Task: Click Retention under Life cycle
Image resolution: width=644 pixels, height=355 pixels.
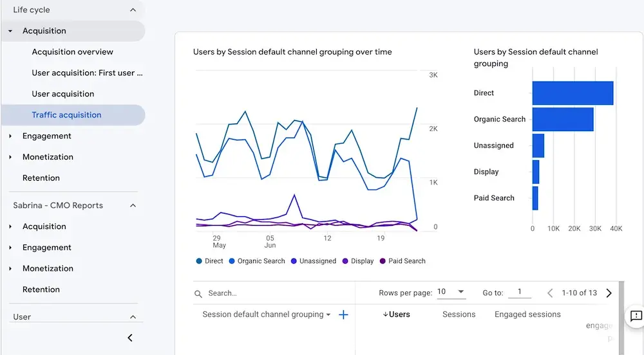Action: tap(41, 178)
